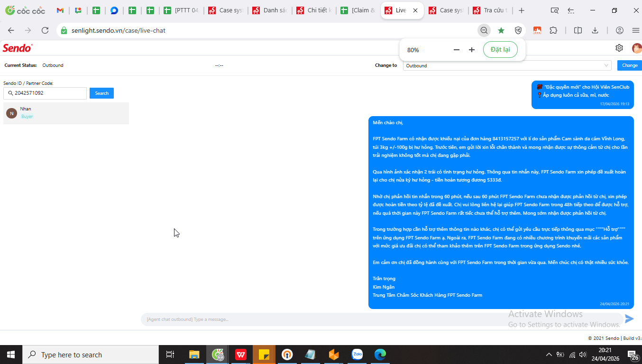The width and height of the screenshot is (642, 364).
Task: Open the Windows Start menu
Action: (x=11, y=355)
